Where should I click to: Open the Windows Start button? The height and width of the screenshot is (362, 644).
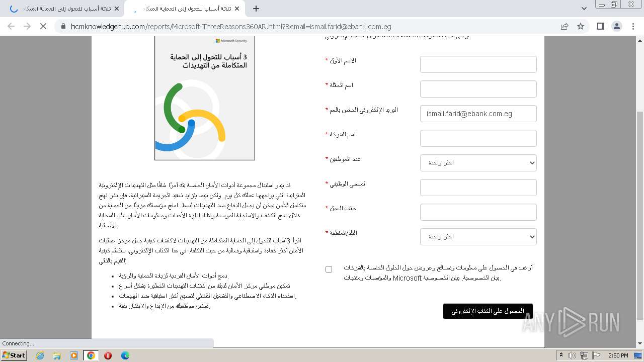pyautogui.click(x=14, y=355)
